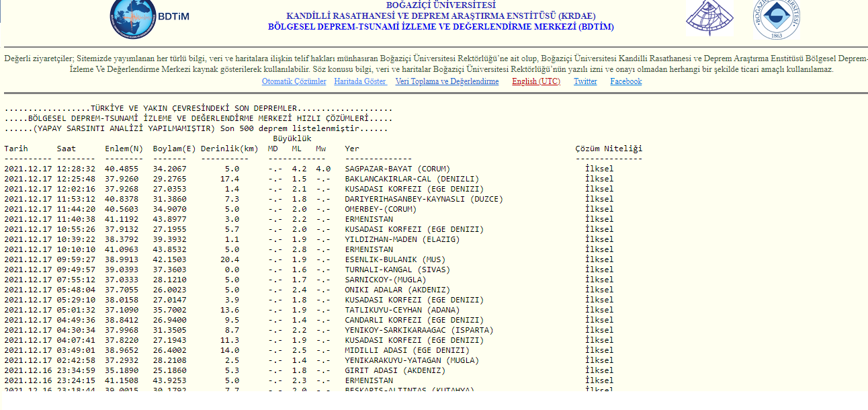Screen dimensions: 868x410
Task: Click the Son 500 deprem listelenmiştir line
Action: coord(196,128)
